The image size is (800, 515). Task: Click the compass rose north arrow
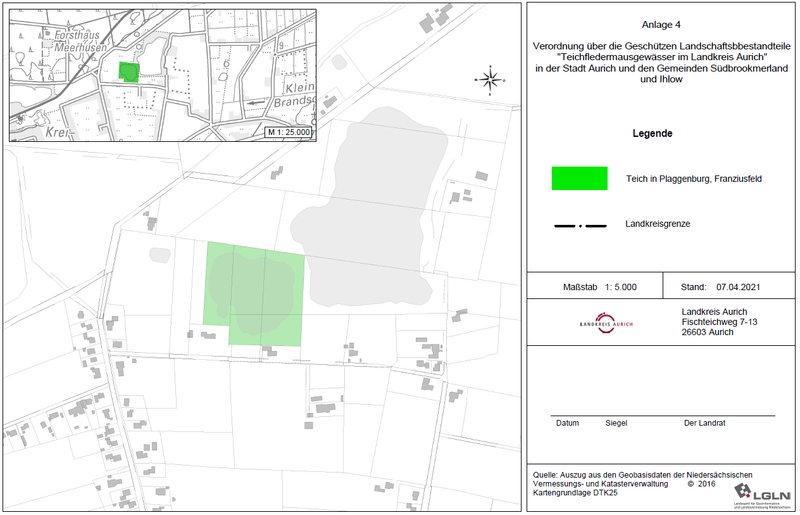coord(488,79)
